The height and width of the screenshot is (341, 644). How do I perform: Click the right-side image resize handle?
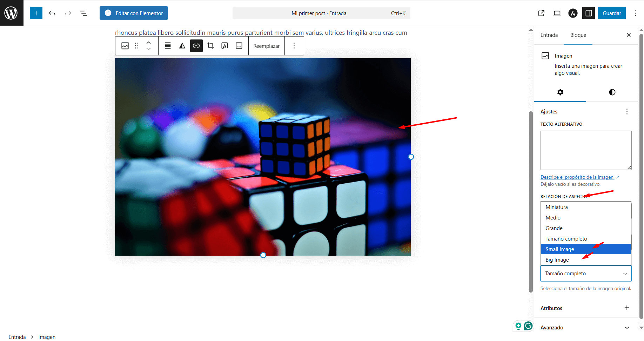(411, 157)
